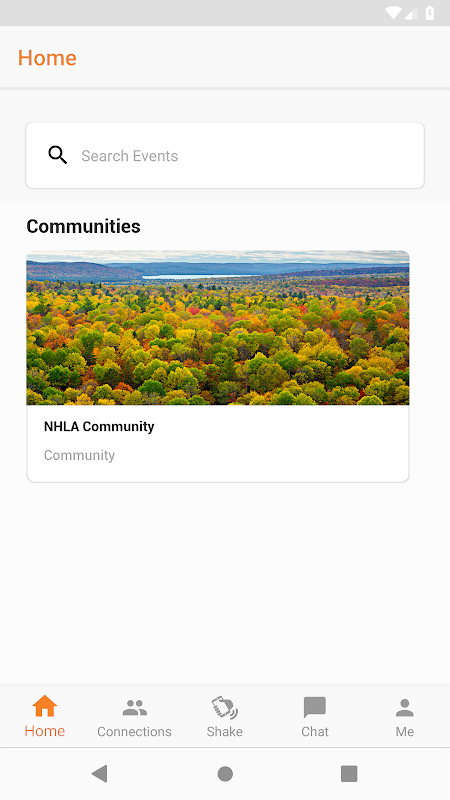The image size is (450, 800).
Task: Click the Home page header title
Action: click(x=47, y=58)
